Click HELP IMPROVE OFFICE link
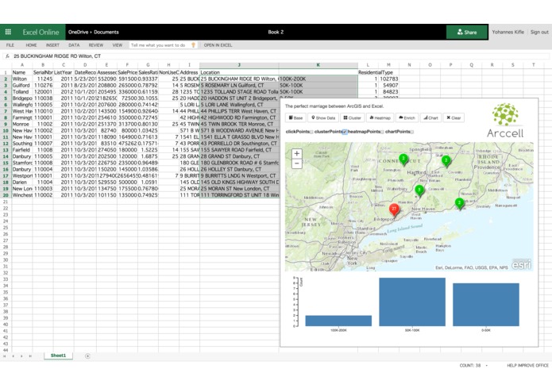Viewport: 552px width, 392px height. click(527, 366)
